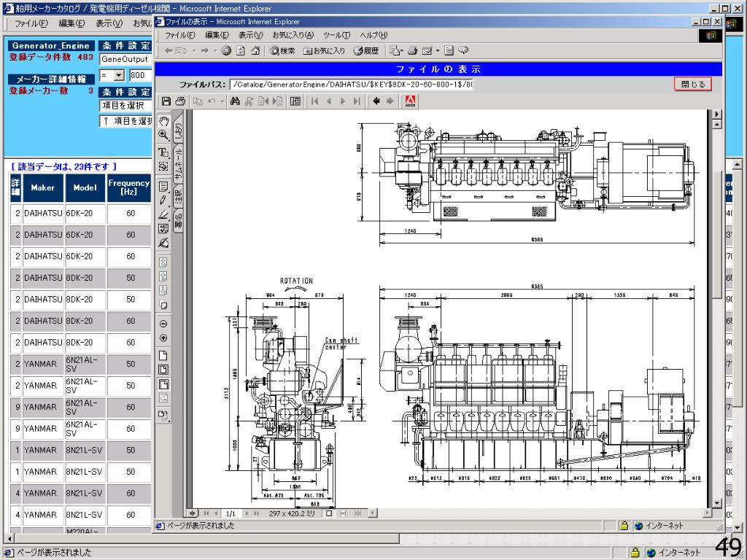Click the Model column header
Image resolution: width=747 pixels, height=560 pixels.
pos(85,187)
